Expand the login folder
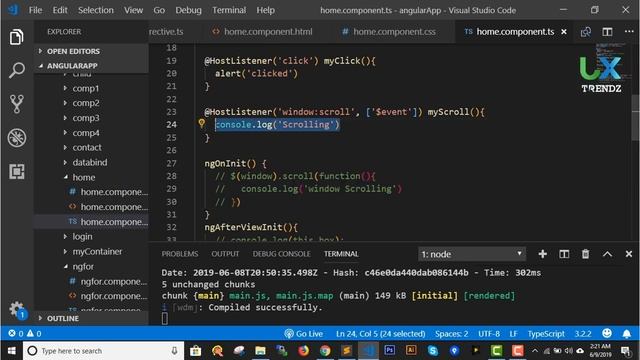The width and height of the screenshot is (640, 360). pyautogui.click(x=82, y=237)
